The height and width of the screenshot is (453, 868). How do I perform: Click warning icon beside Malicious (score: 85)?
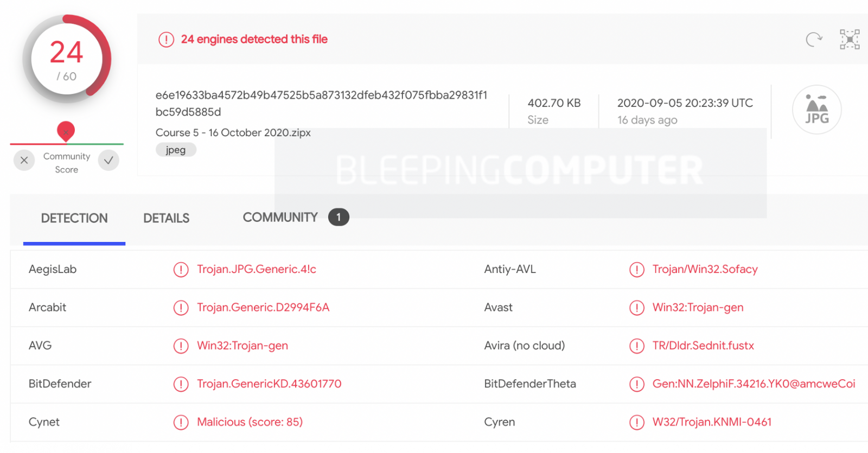click(181, 422)
